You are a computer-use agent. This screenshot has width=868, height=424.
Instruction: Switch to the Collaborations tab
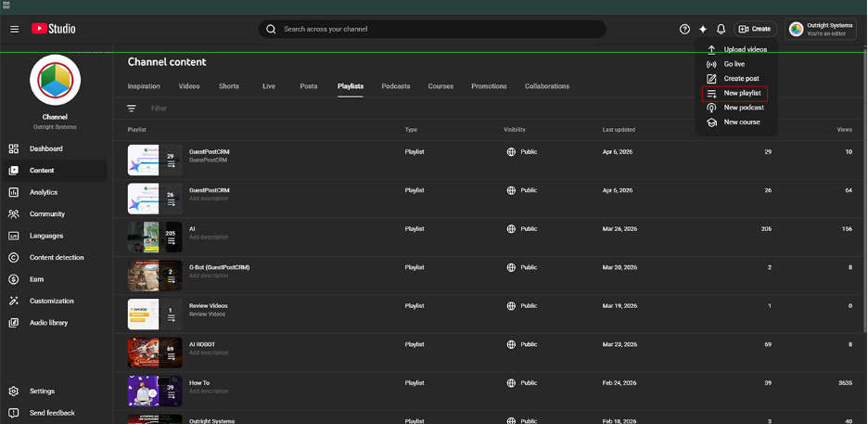pos(547,86)
